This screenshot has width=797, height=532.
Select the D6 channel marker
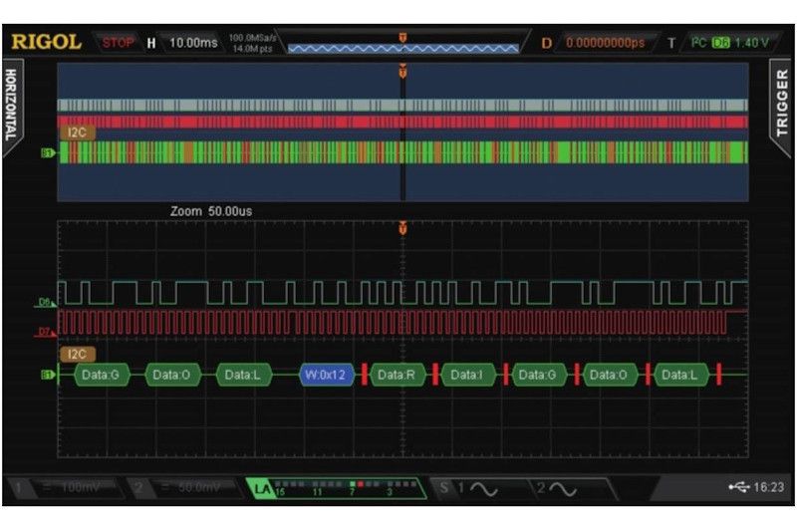(x=45, y=299)
